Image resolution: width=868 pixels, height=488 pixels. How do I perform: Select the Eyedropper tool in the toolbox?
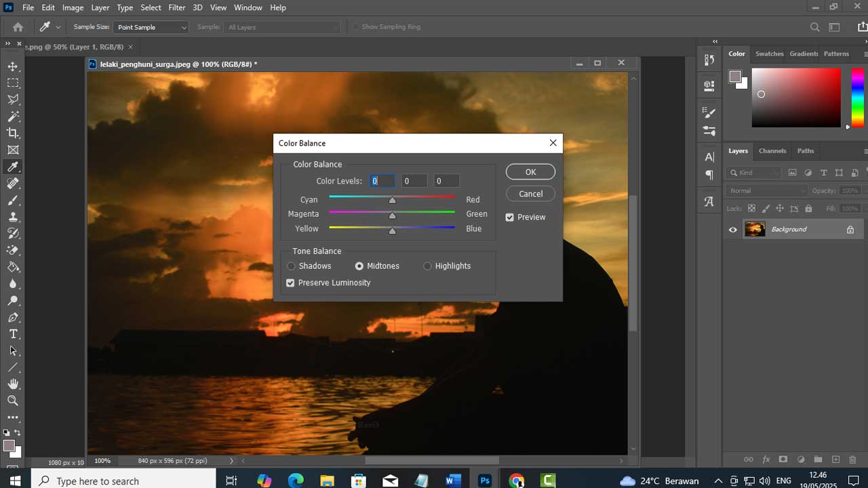click(x=13, y=167)
